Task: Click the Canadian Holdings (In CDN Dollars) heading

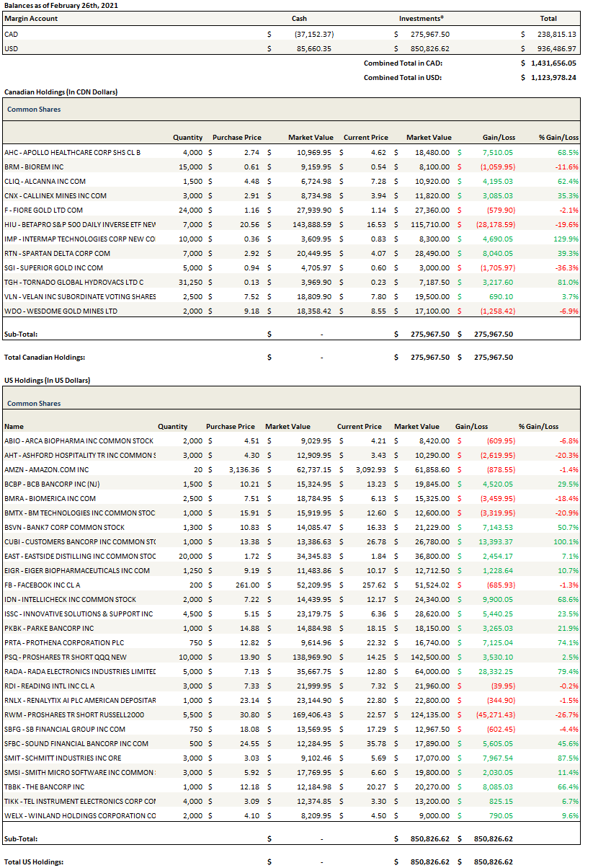Action: point(61,92)
